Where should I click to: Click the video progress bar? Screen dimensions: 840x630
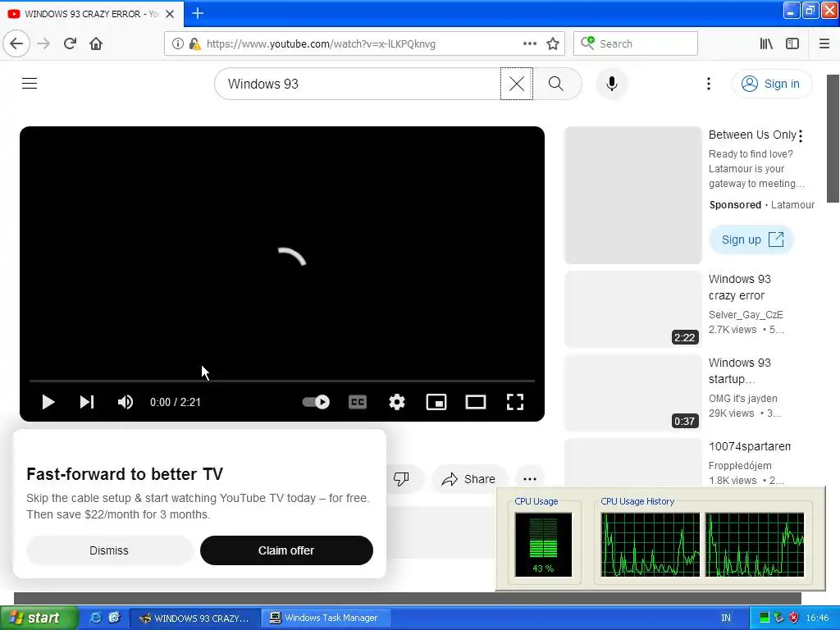coord(282,381)
